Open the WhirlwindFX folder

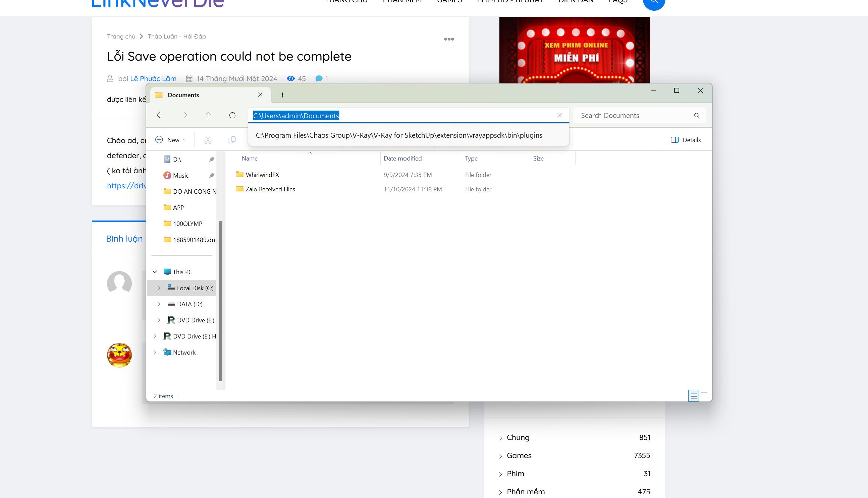(x=262, y=175)
